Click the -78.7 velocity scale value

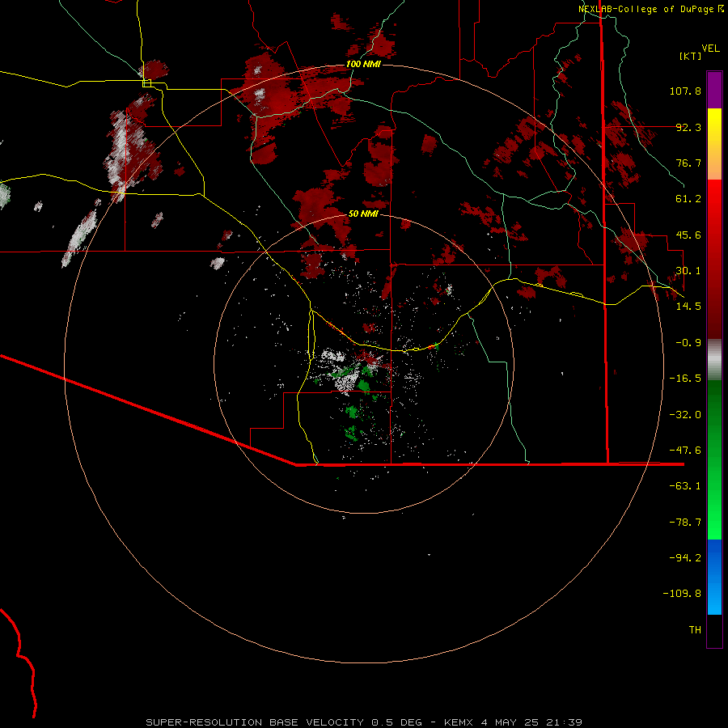[x=685, y=523]
